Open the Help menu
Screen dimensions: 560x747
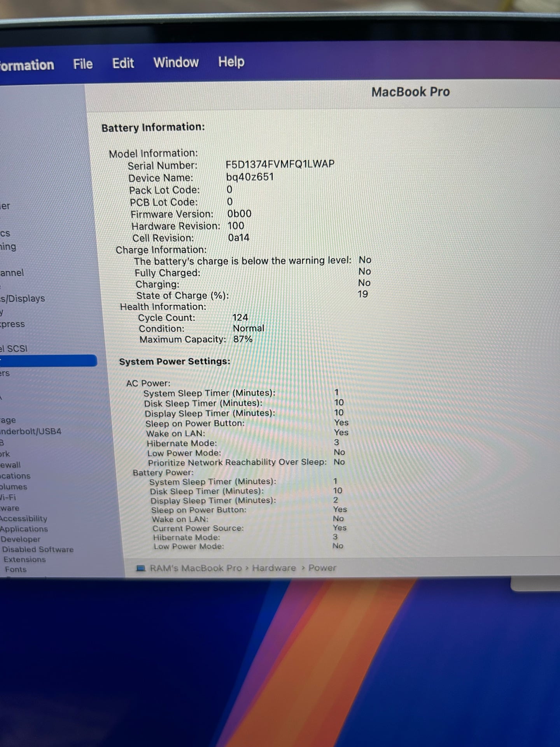coord(231,61)
